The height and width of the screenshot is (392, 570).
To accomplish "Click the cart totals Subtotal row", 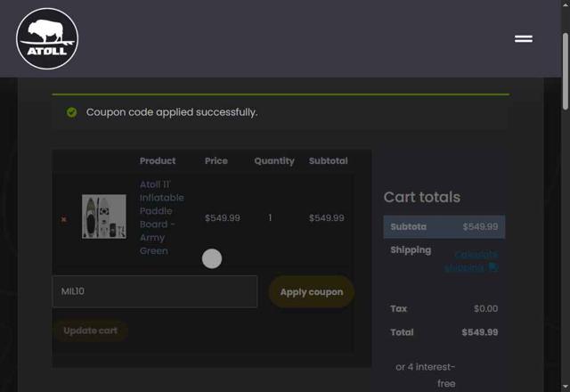I will click(x=444, y=226).
